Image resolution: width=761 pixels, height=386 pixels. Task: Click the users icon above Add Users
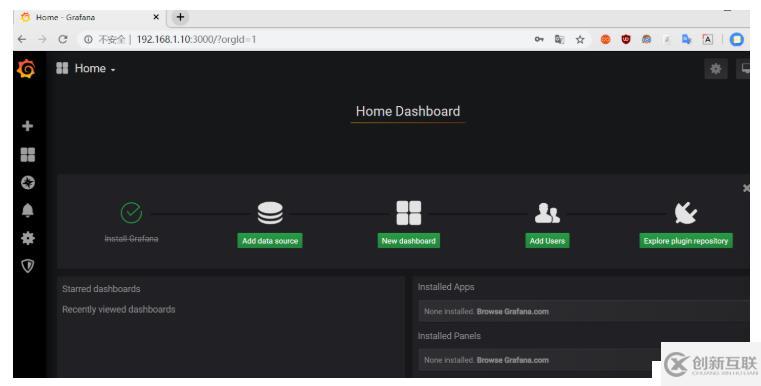[547, 213]
